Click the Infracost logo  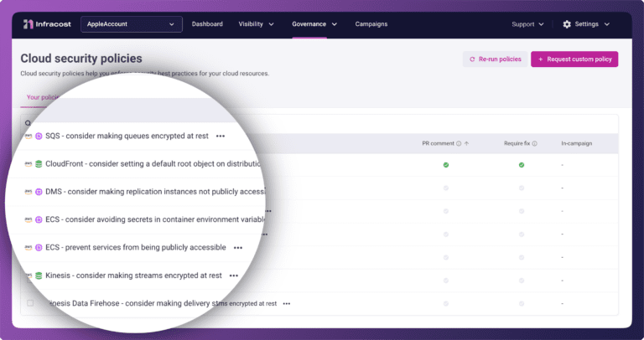click(47, 24)
